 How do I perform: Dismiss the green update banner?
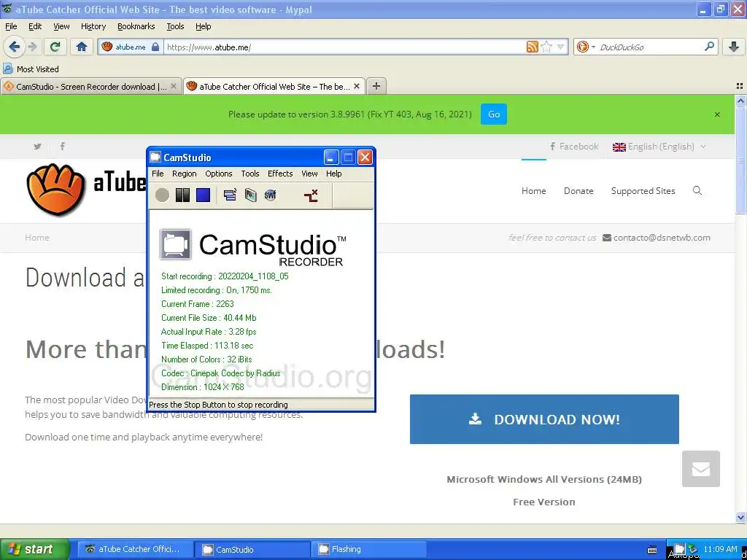tap(717, 114)
